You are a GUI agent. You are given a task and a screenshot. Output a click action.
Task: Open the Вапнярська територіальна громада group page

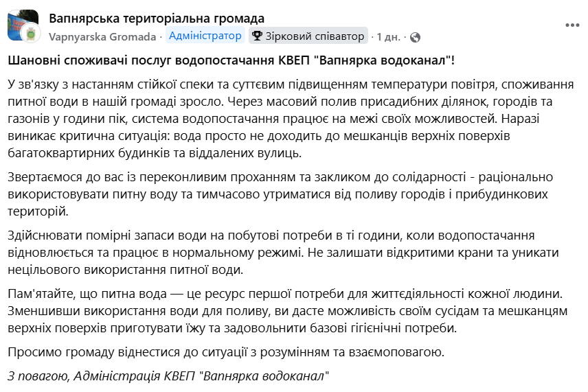click(x=157, y=18)
